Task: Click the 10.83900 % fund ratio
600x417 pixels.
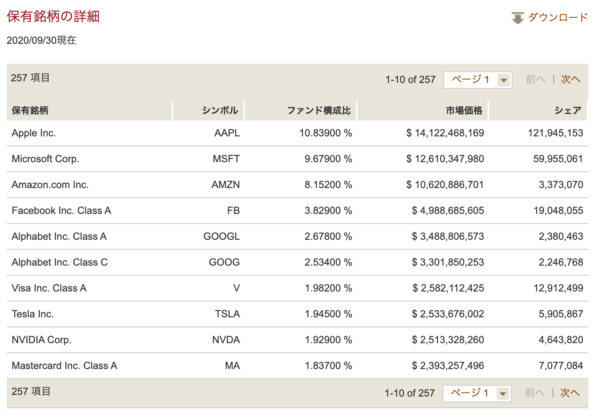Action: tap(326, 133)
